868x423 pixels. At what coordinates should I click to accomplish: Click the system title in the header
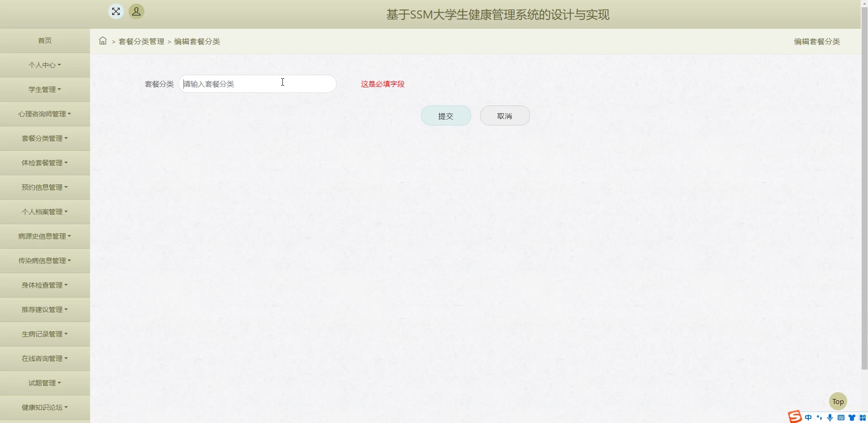[x=498, y=14]
